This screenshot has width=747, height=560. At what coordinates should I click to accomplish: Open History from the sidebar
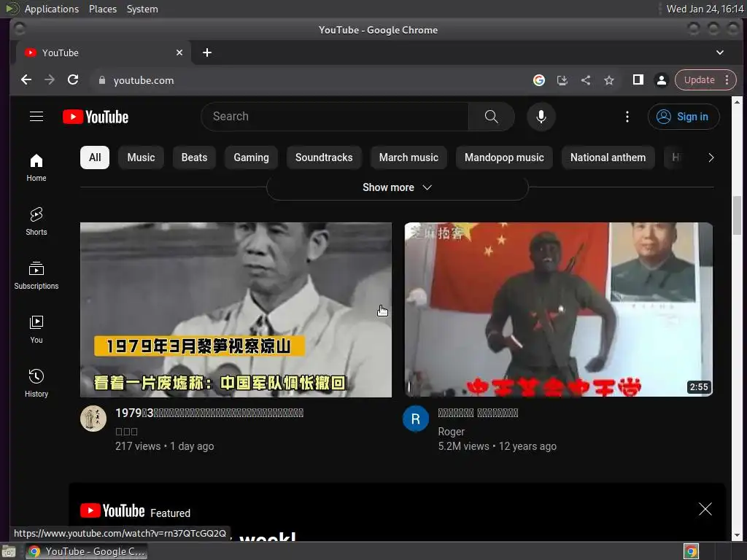tap(36, 384)
